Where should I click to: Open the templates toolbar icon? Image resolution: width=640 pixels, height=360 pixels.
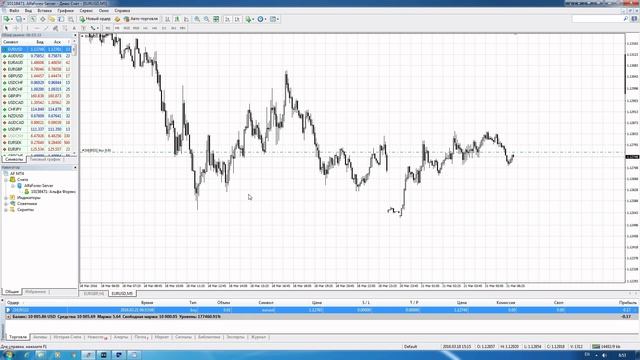pos(273,19)
